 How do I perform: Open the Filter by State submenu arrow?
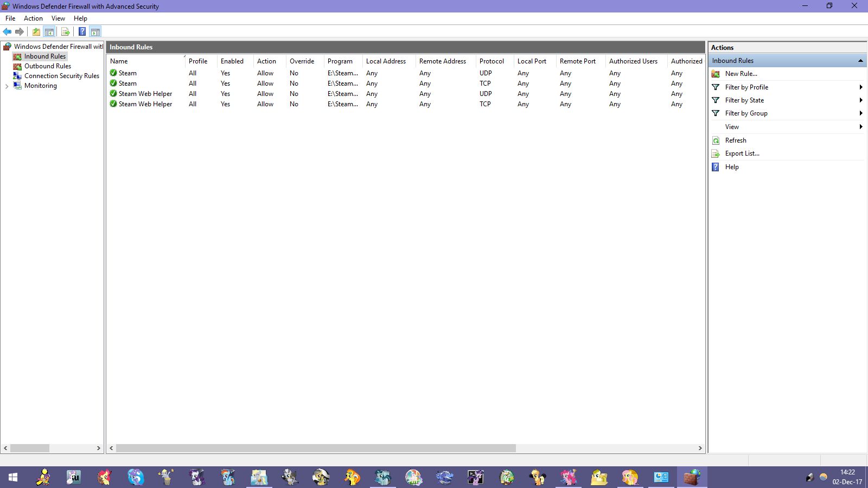tap(861, 100)
